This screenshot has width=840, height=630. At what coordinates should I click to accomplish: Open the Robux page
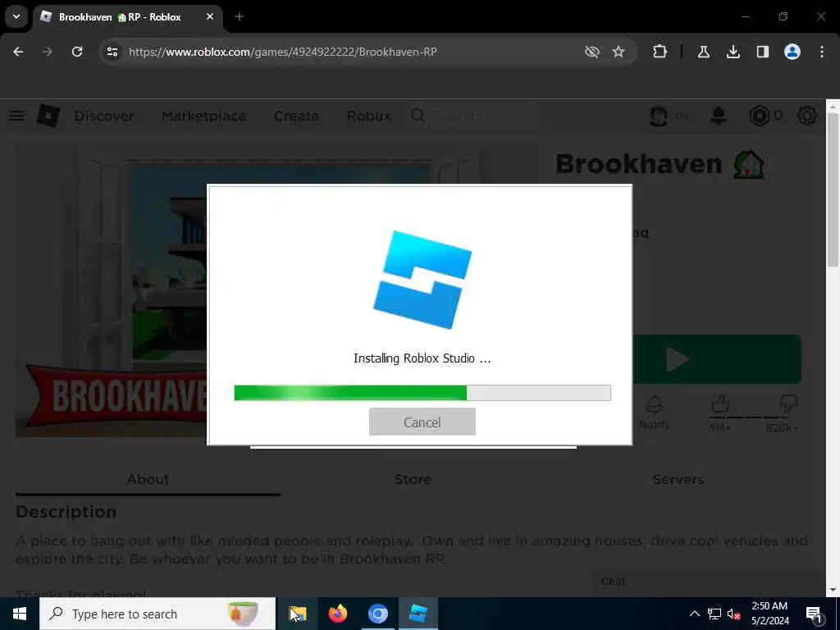[x=368, y=116]
